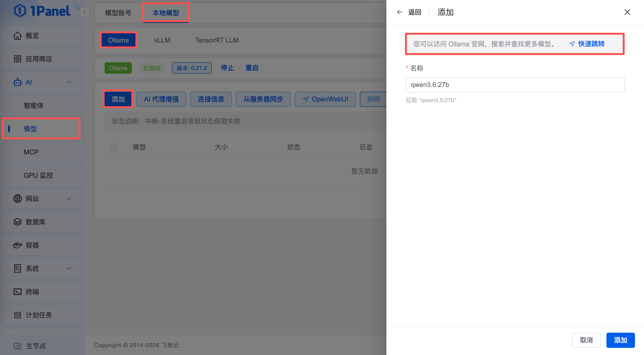
Task: Click the terminal icon beside 终端
Action: 18,292
